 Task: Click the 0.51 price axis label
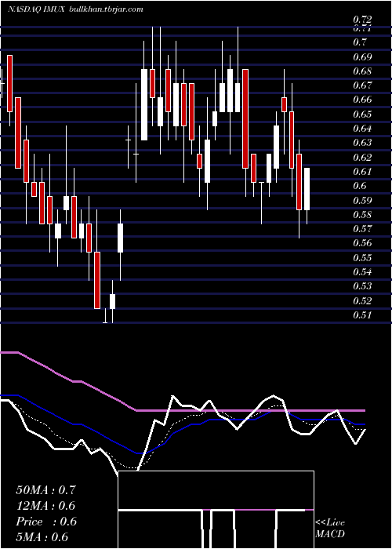[362, 315]
